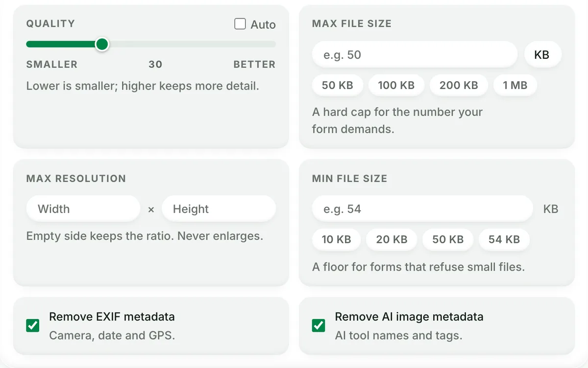Click the QUALITY section heading
This screenshot has height=368, width=588.
(x=50, y=23)
